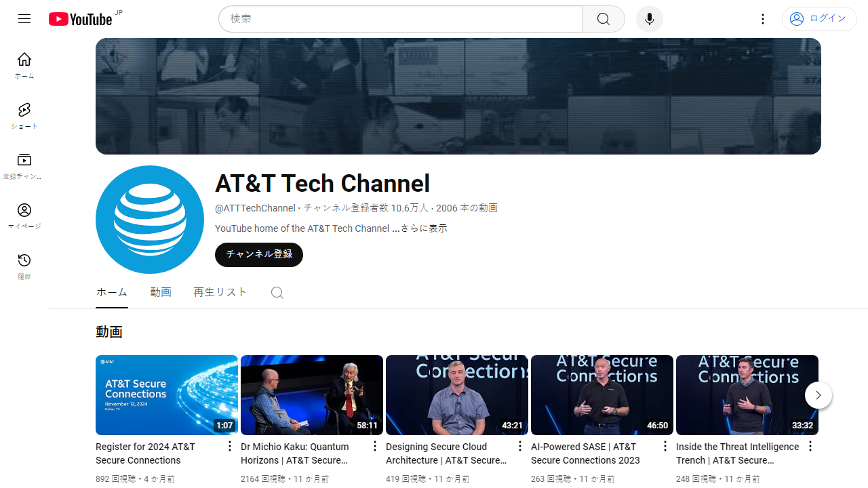Click the channel banner image

(458, 96)
